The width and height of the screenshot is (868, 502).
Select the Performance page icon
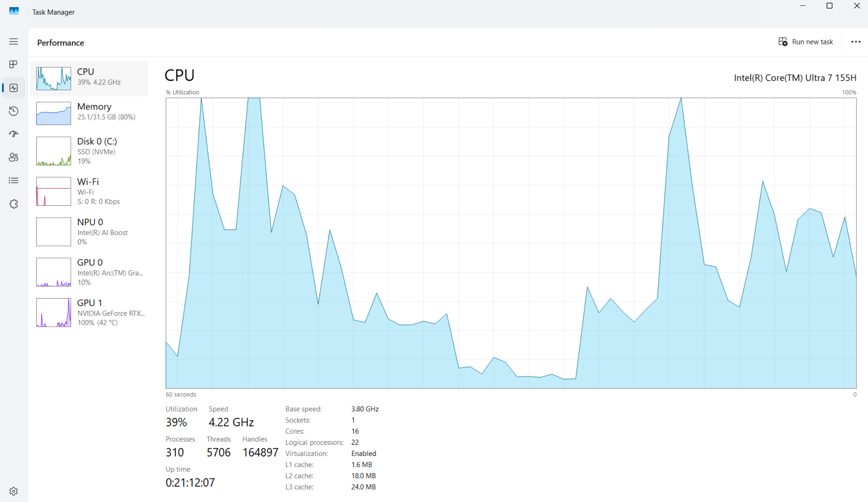click(x=14, y=88)
